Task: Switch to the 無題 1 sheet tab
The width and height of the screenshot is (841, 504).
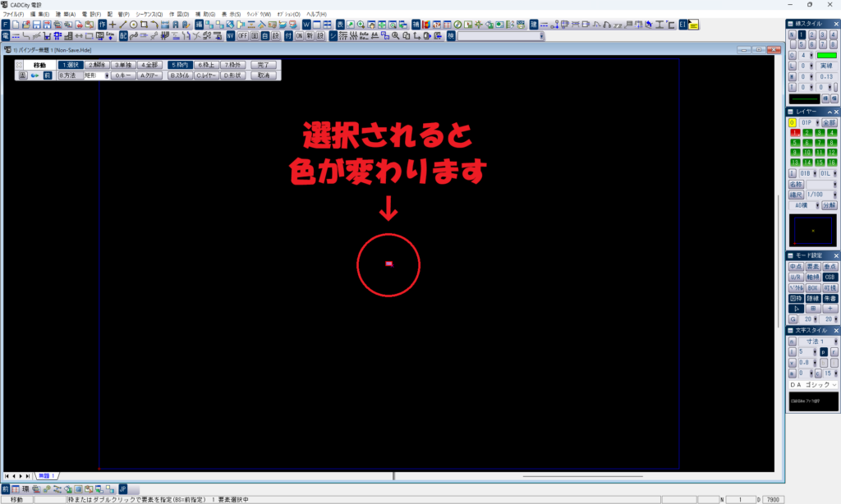Action: (x=46, y=476)
